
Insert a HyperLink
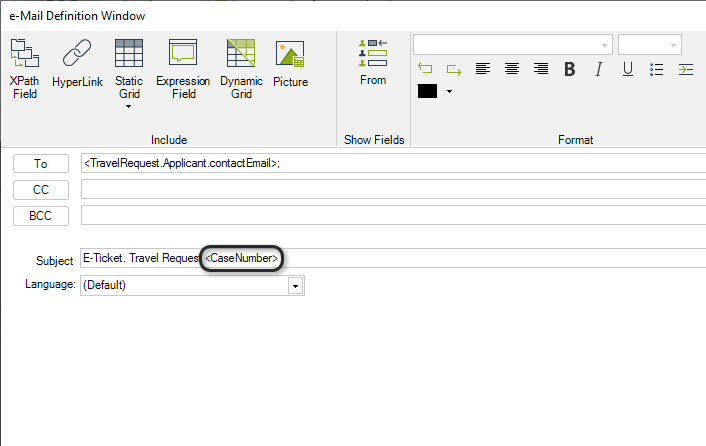77,63
